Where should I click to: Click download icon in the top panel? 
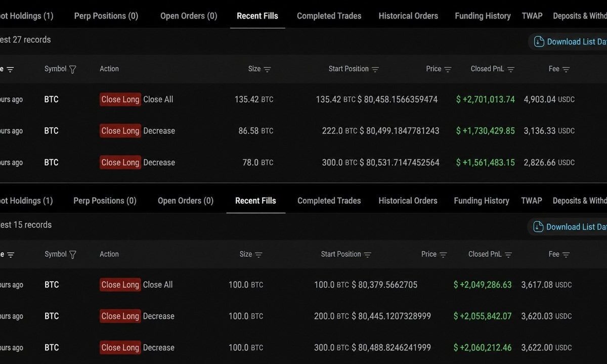click(539, 41)
